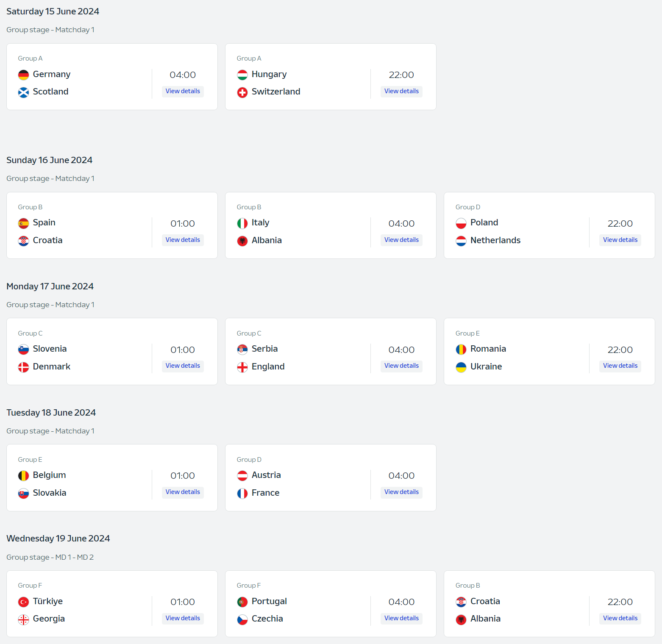Click the Ukraine flag icon
662x644 pixels.
click(461, 367)
